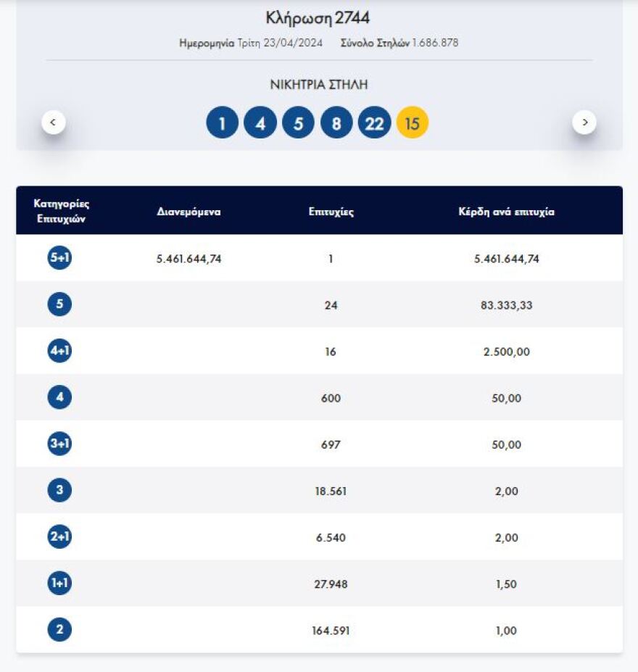Viewport: 638px width, 672px height.
Task: Click the Κλήρωση 2744 title
Action: pos(318,18)
